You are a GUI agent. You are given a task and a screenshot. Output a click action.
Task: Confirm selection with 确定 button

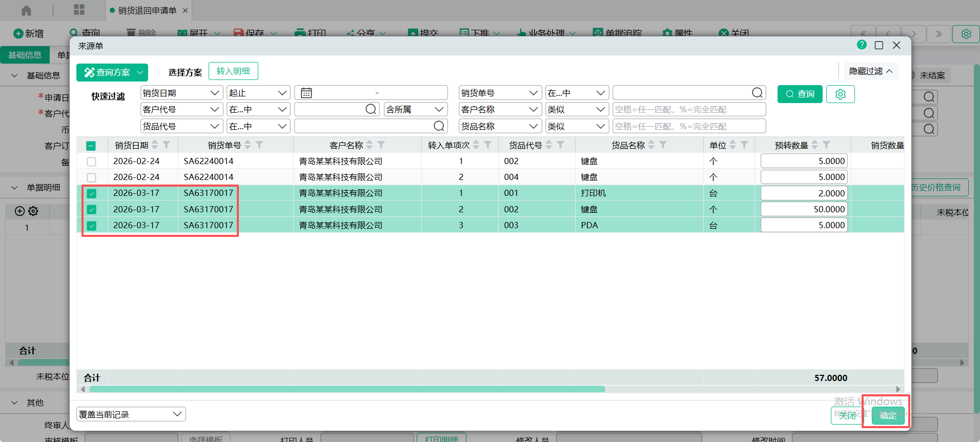[888, 415]
